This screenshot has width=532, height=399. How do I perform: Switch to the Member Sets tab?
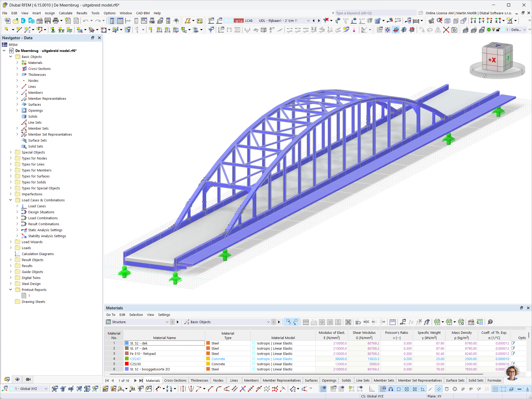pyautogui.click(x=384, y=381)
